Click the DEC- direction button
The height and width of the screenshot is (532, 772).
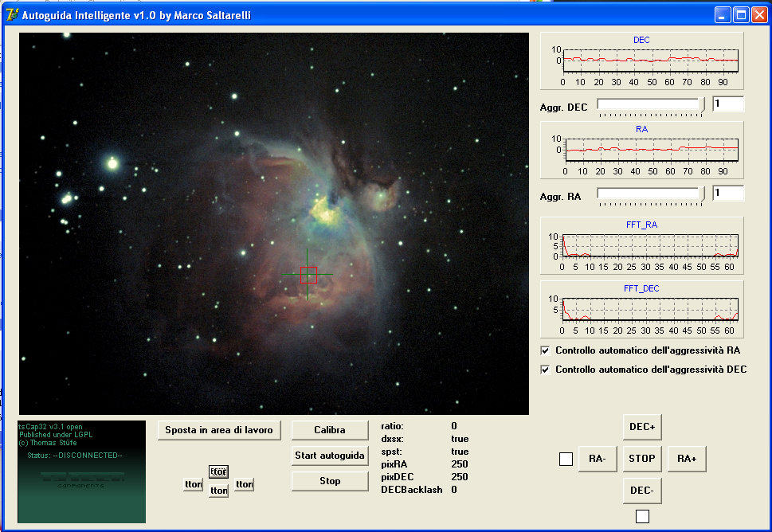(x=642, y=491)
